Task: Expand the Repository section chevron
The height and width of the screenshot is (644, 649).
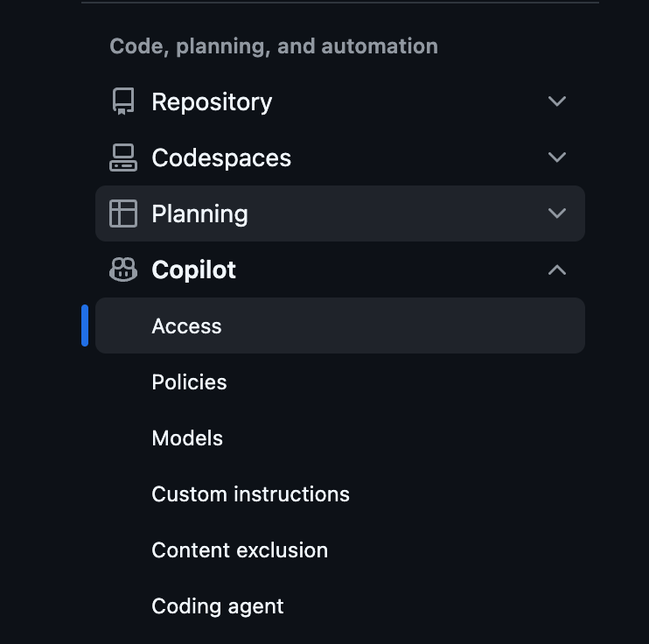Action: (x=557, y=101)
